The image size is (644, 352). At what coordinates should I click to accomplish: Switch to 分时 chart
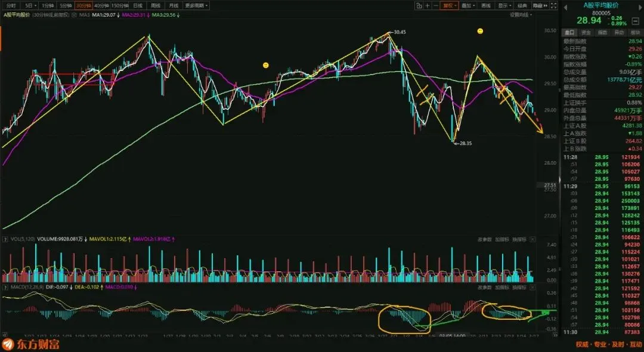[11, 6]
